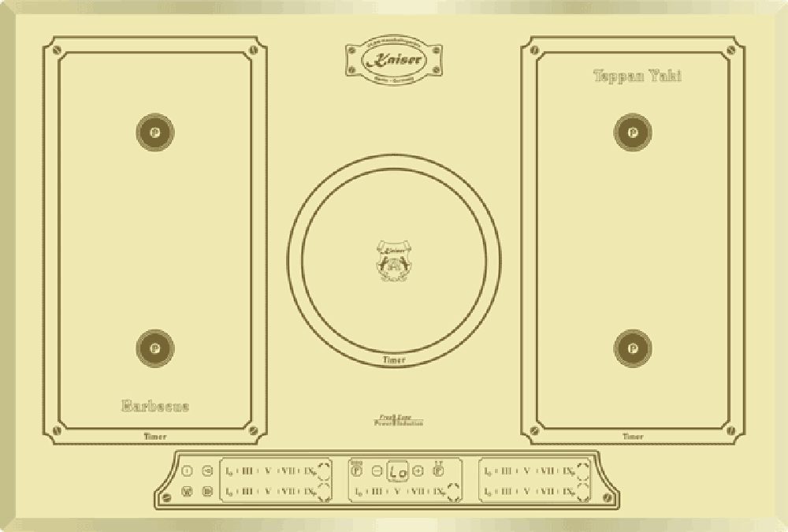Tap the Timer label under the Teppan Yaki zone
788x532 pixels.
pos(633,437)
